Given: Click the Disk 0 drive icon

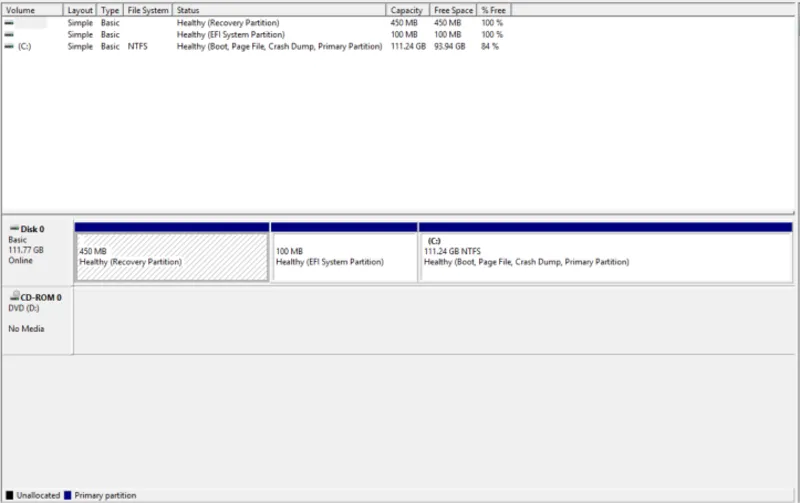Looking at the screenshot, I should coord(14,229).
